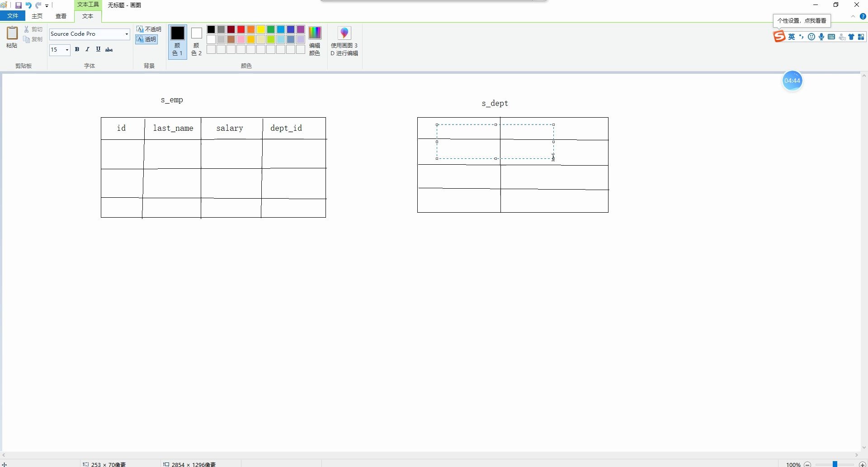Screen dimensions: 868x467
Task: Click the zoom slider handle
Action: click(835, 464)
